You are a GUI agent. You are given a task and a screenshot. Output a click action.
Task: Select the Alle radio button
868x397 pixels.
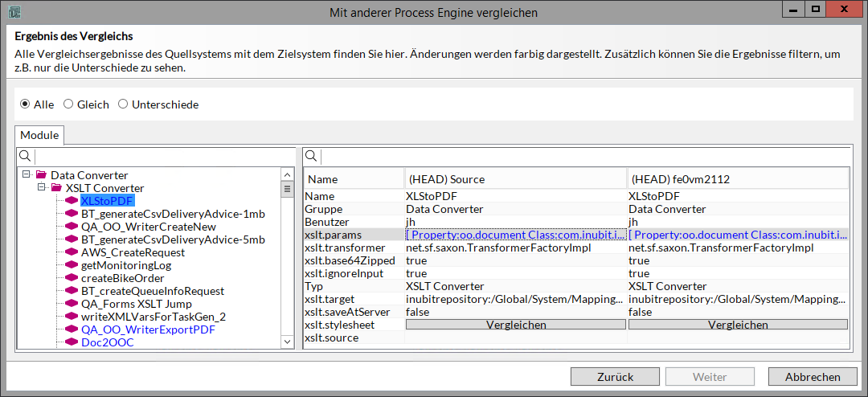click(x=25, y=104)
